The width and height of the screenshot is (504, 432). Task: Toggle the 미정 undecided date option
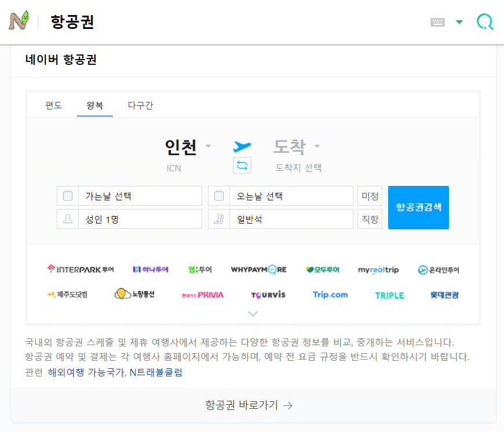coord(370,196)
